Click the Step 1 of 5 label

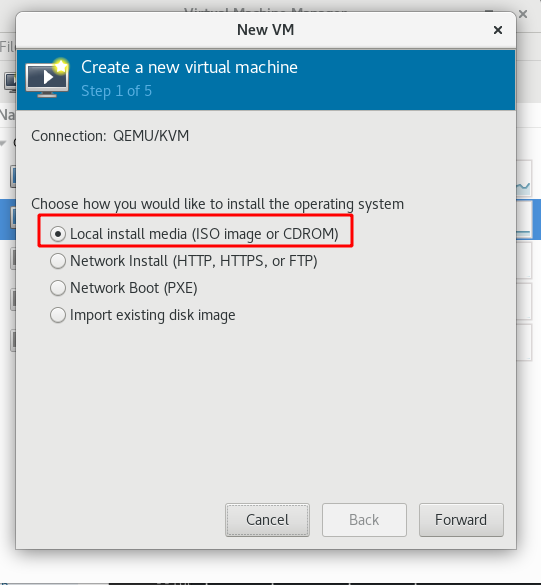[x=116, y=91]
